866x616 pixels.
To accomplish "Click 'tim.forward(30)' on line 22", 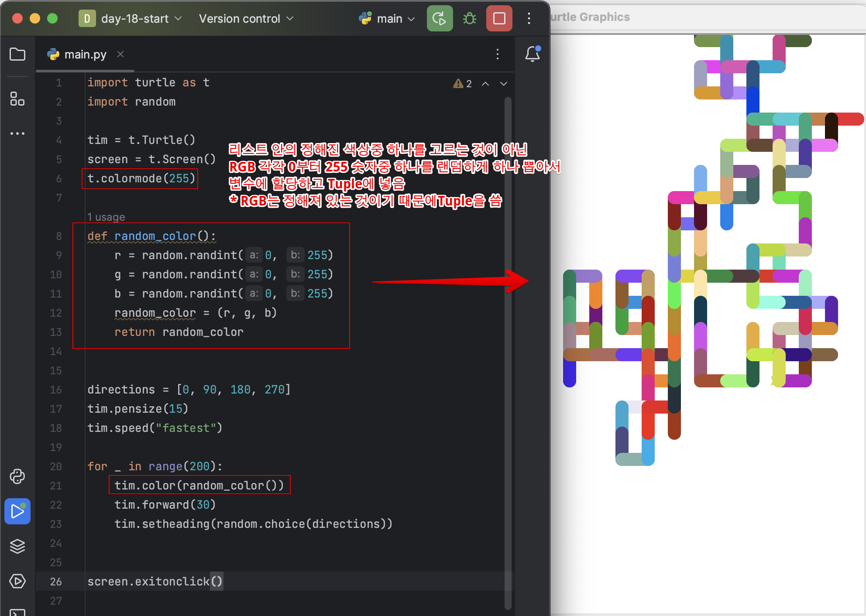I will point(165,505).
